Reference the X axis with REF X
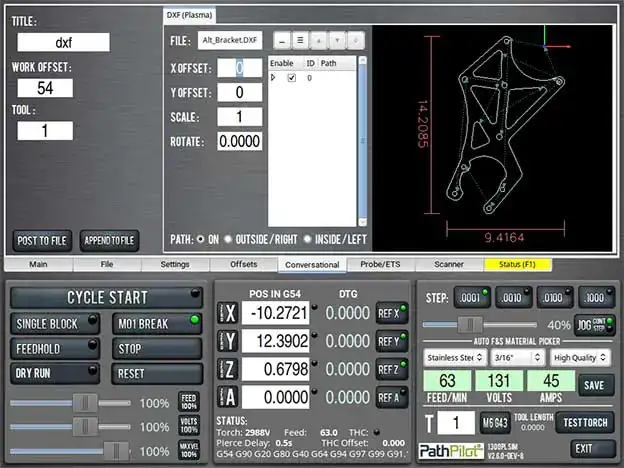 (x=392, y=313)
